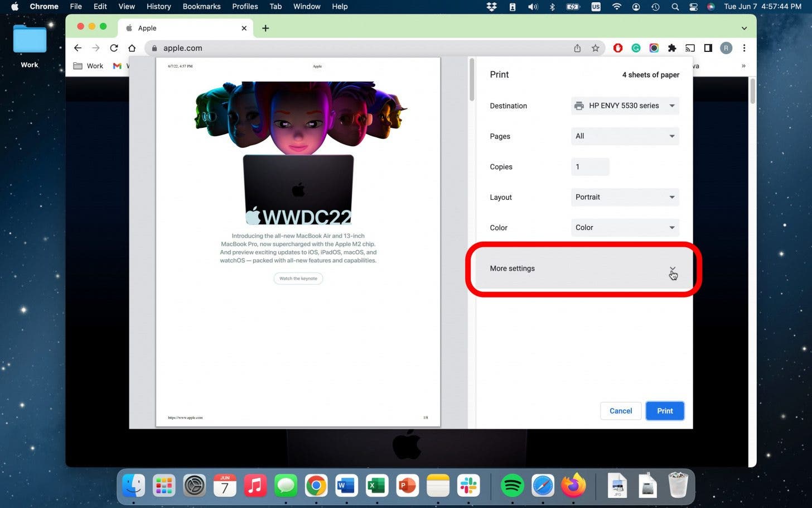Open the Destination printer dropdown
812x508 pixels.
click(625, 106)
